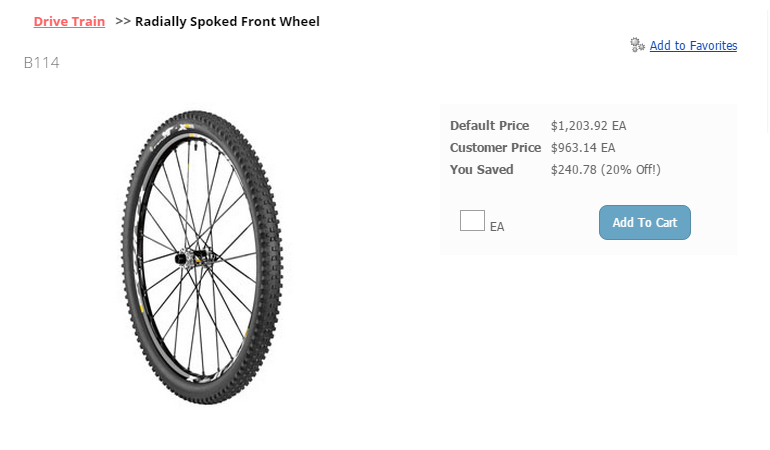770x450 pixels.
Task: Click the B114 product code text
Action: (x=42, y=63)
